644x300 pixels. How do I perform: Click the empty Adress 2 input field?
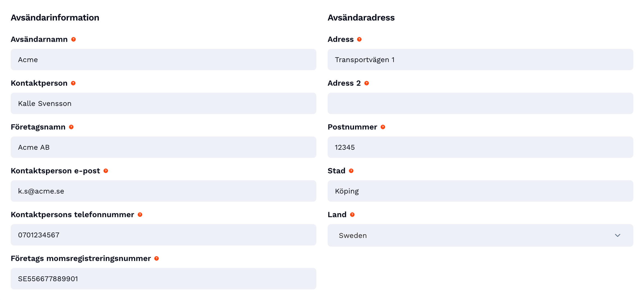tap(480, 103)
